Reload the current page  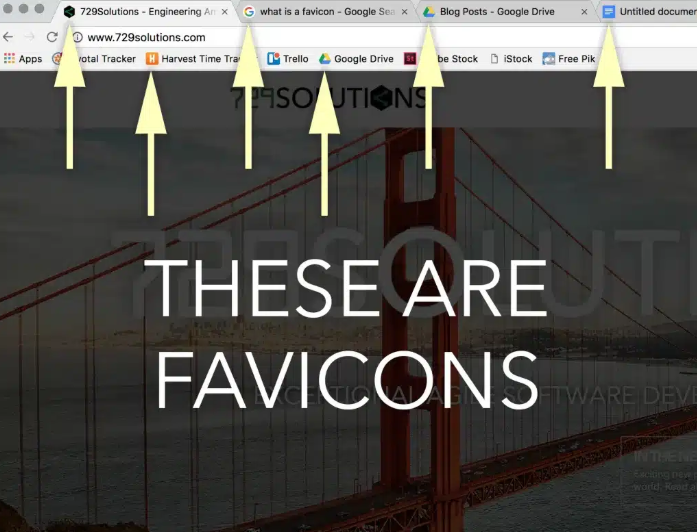point(52,37)
